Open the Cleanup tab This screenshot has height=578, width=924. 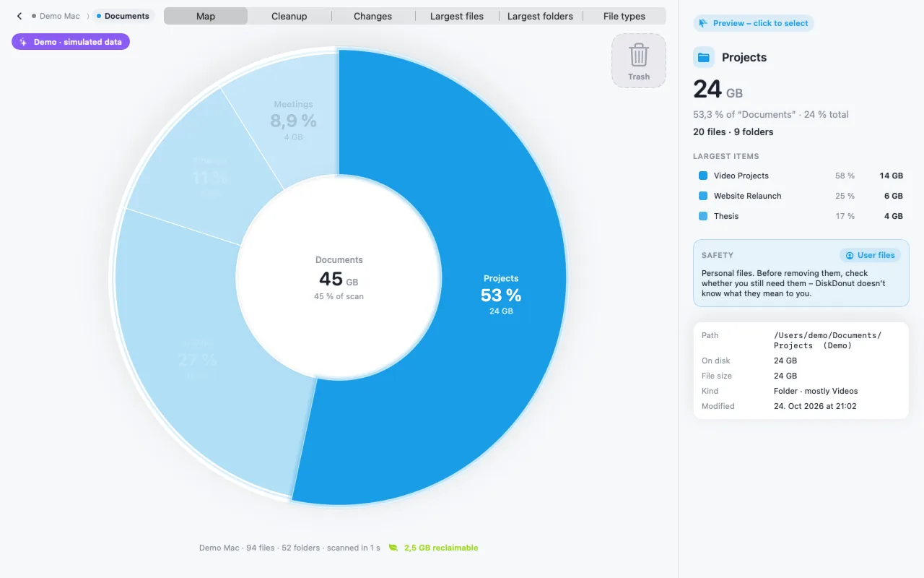[289, 16]
